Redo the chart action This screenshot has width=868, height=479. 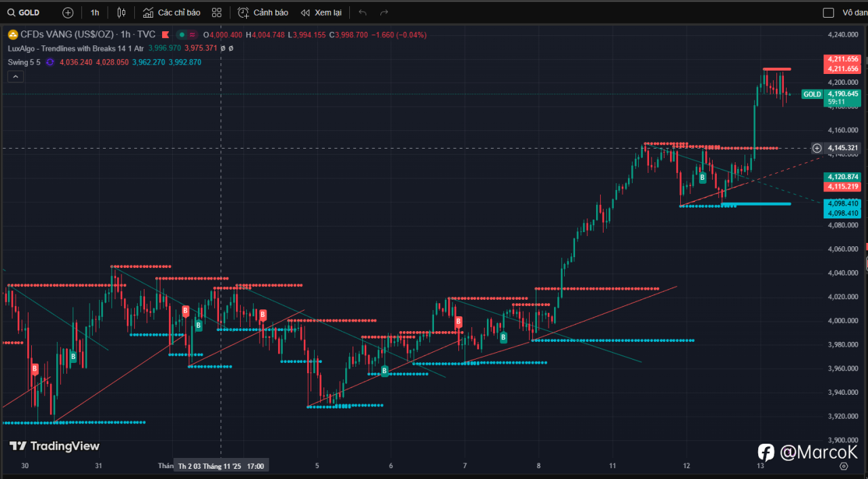384,12
